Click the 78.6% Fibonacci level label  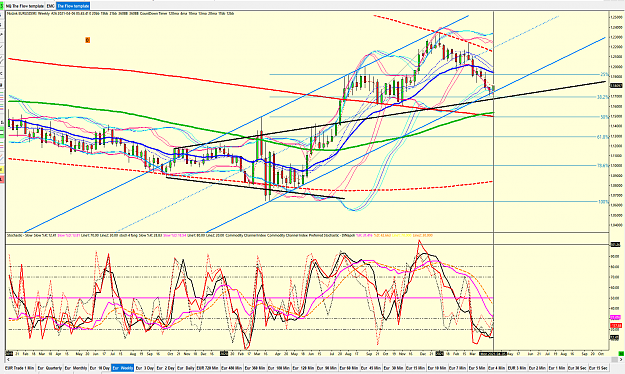(603, 165)
